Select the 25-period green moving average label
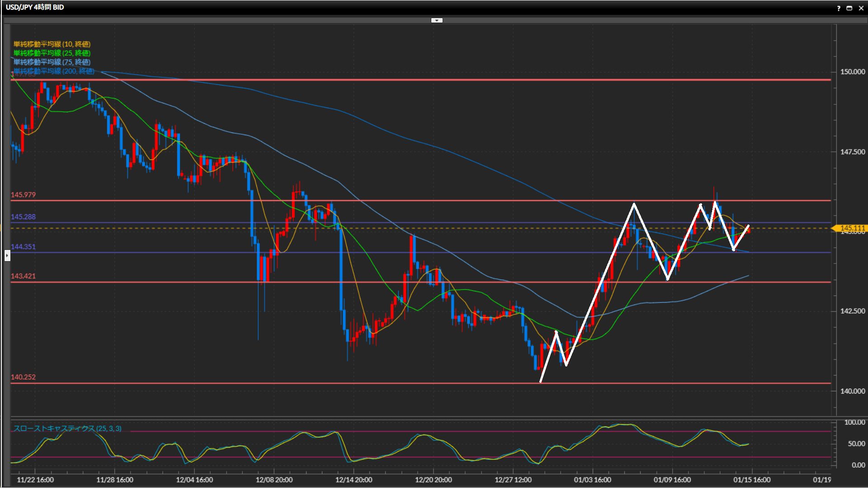868x488 pixels. coord(52,53)
